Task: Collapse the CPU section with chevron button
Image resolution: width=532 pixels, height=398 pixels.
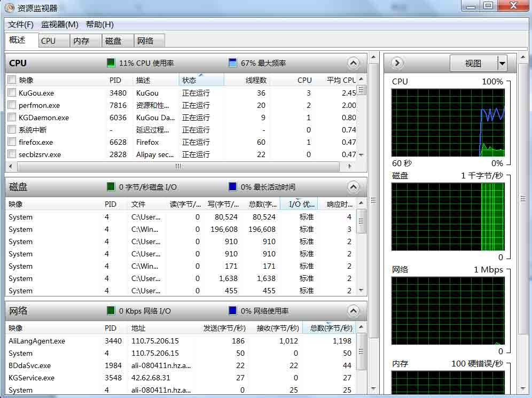Action: tap(353, 63)
